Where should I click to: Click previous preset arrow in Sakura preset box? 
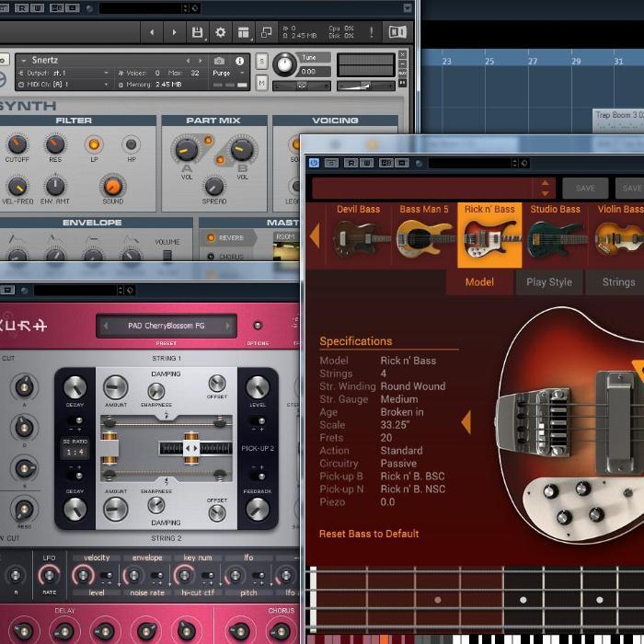(106, 326)
